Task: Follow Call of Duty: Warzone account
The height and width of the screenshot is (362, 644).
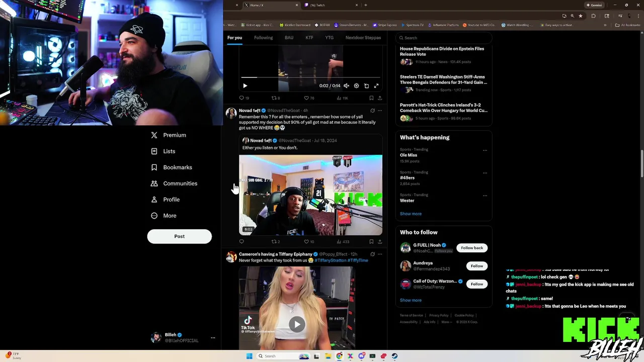Action: click(x=477, y=284)
